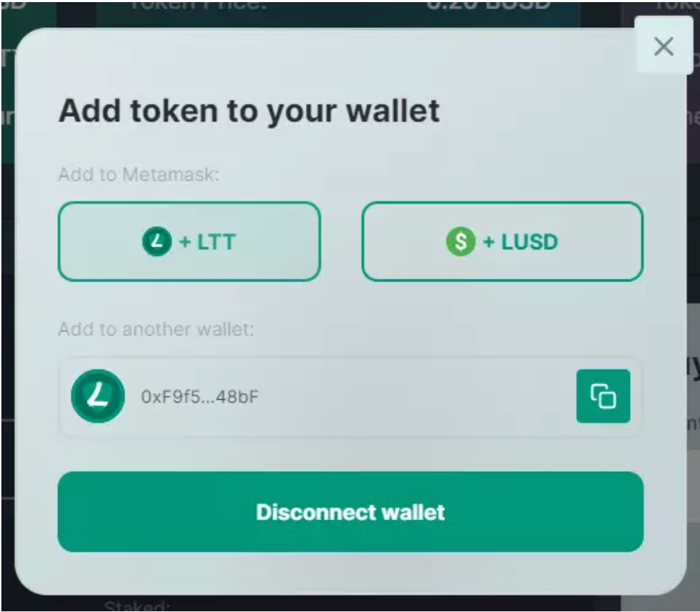Click the 'Add token to your wallet' heading
This screenshot has height=612, width=700.
249,111
